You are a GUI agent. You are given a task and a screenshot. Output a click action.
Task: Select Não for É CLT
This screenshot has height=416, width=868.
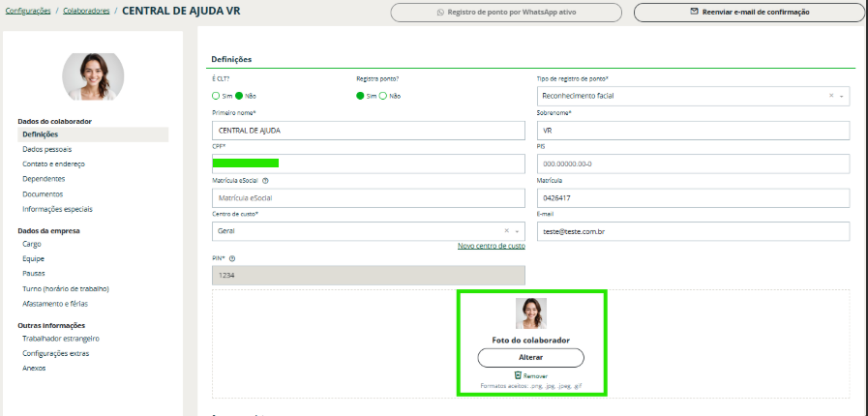(x=239, y=96)
